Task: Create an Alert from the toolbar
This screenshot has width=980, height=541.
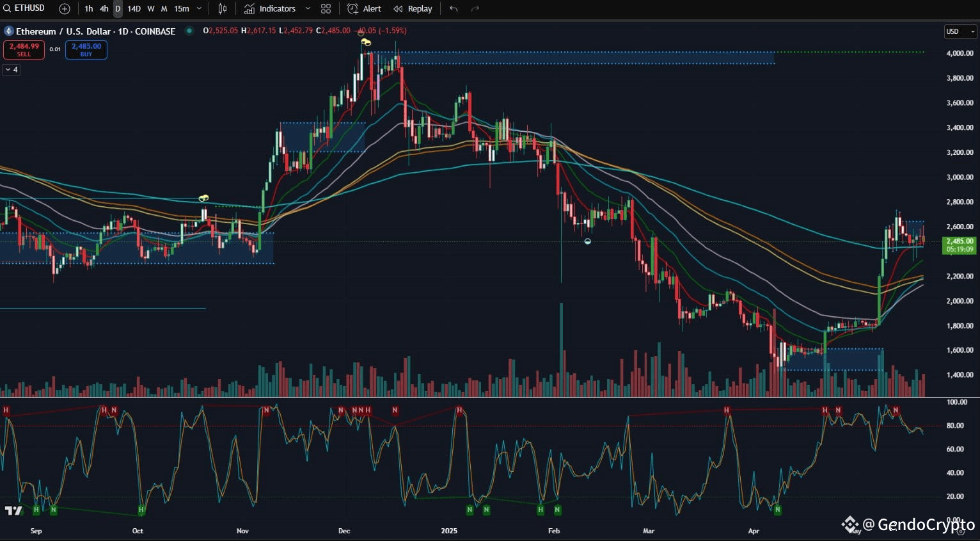Action: point(364,9)
